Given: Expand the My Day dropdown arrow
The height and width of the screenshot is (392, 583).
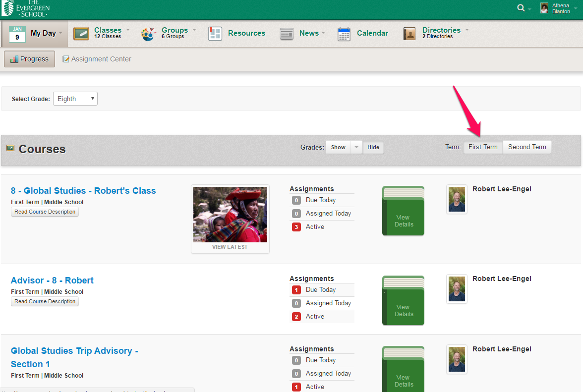Looking at the screenshot, I should coord(60,33).
